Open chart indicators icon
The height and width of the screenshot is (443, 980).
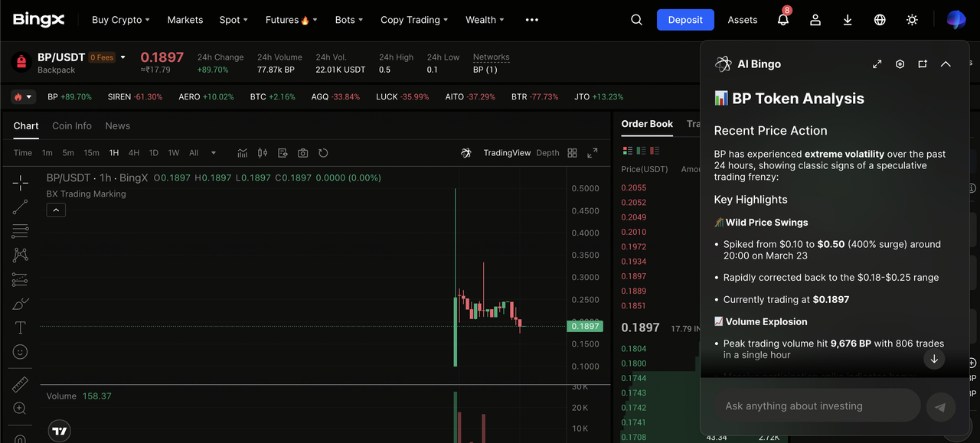click(242, 153)
